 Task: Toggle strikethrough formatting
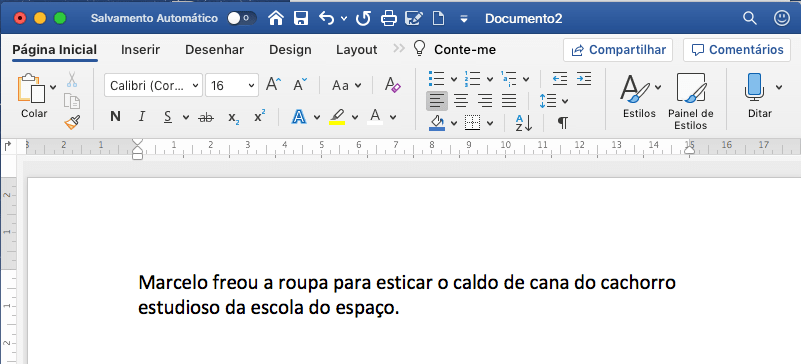click(x=206, y=117)
